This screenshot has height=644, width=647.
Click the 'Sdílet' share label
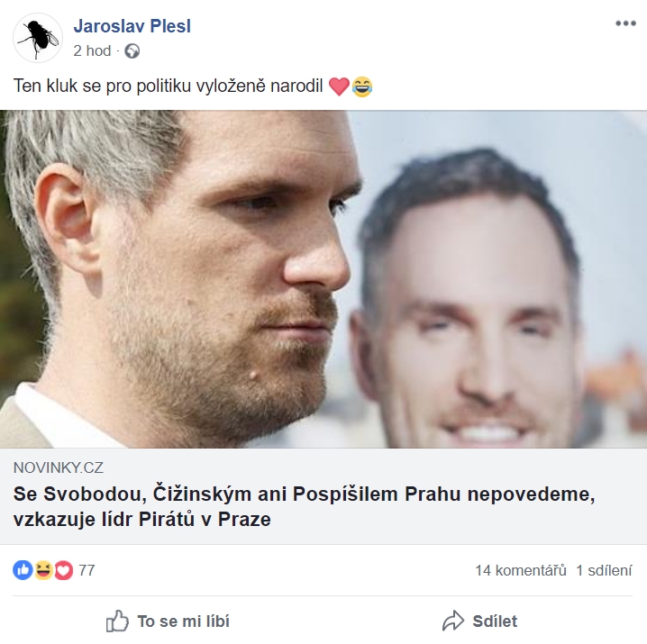pyautogui.click(x=495, y=621)
